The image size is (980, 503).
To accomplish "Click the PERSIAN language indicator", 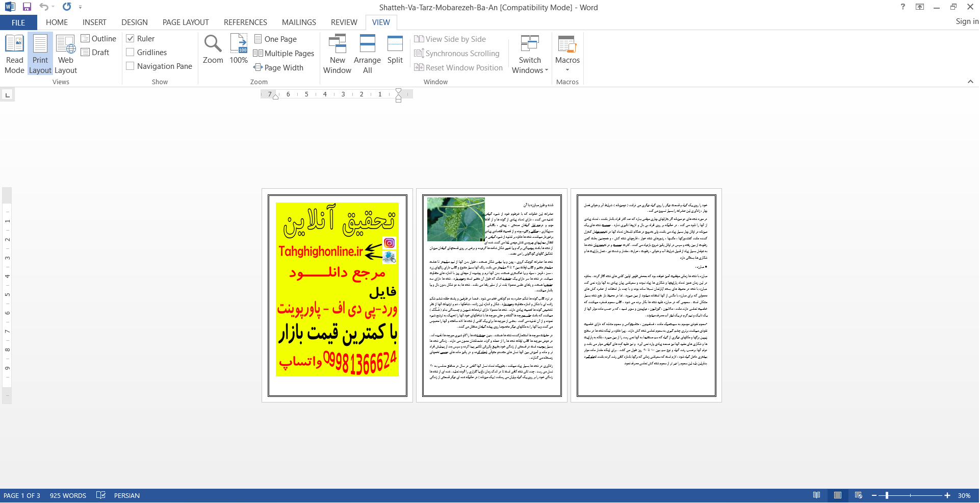I will point(127,495).
